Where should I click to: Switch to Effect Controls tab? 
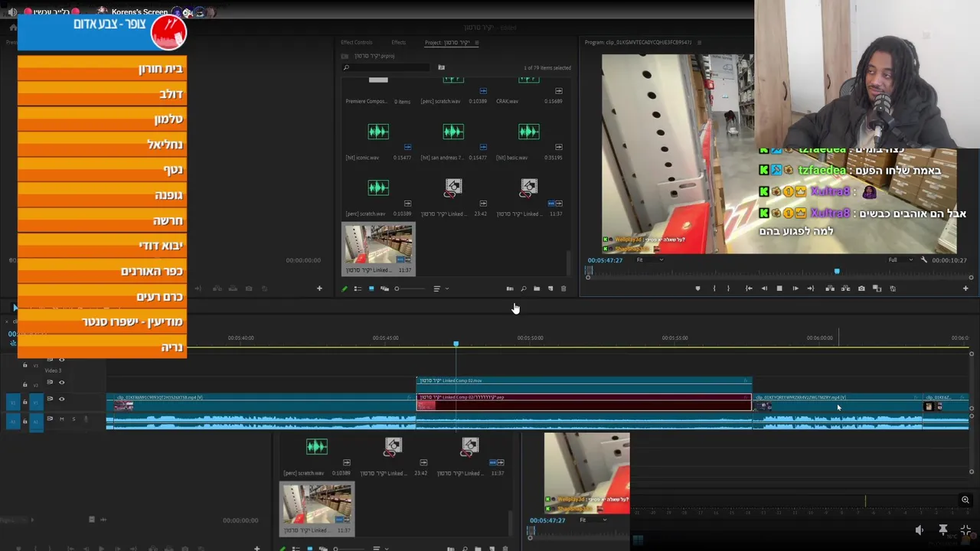[357, 42]
